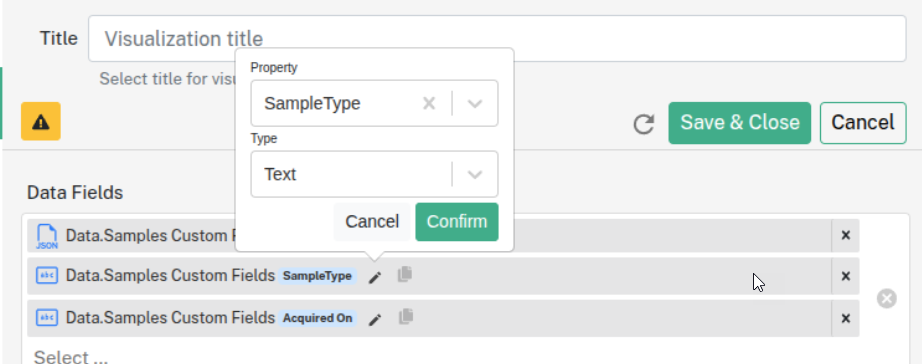Edit SampleType field with pencil icon

pyautogui.click(x=375, y=277)
